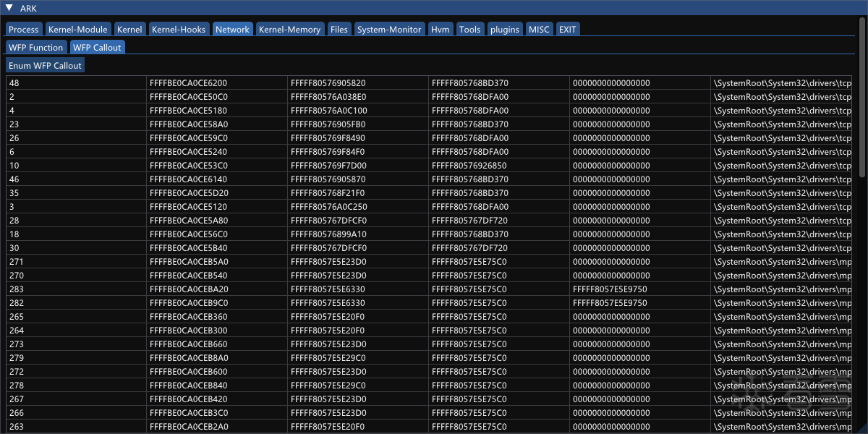The height and width of the screenshot is (434, 868).
Task: Select callout ID 278 cell
Action: tap(77, 386)
